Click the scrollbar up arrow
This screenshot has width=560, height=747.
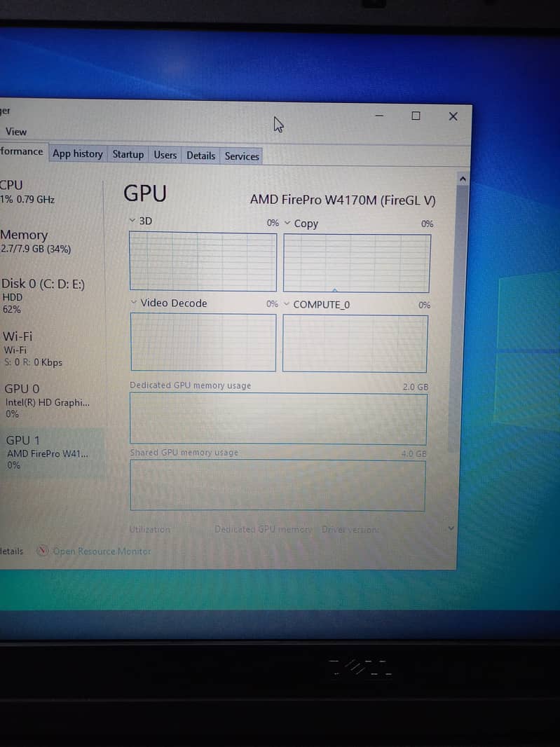coord(462,179)
